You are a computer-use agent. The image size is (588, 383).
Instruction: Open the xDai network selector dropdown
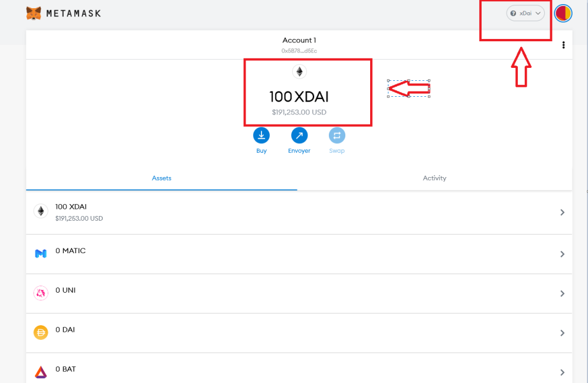click(525, 13)
